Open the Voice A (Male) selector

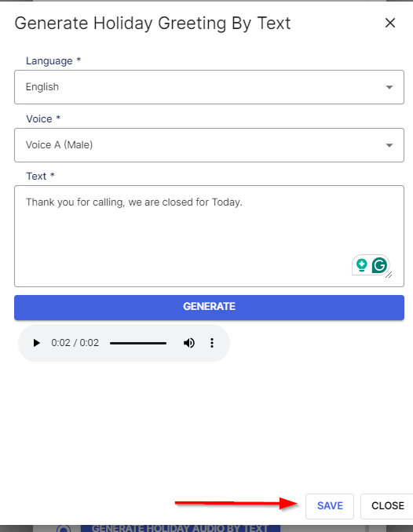(x=209, y=145)
